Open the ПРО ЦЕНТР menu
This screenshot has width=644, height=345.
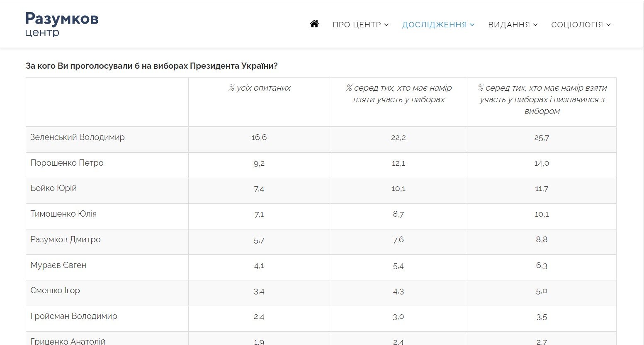[357, 25]
